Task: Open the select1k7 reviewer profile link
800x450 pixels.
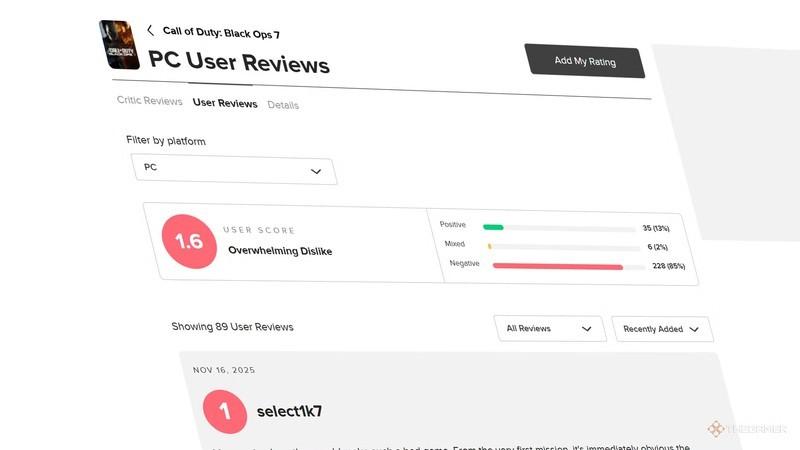Action: [289, 411]
